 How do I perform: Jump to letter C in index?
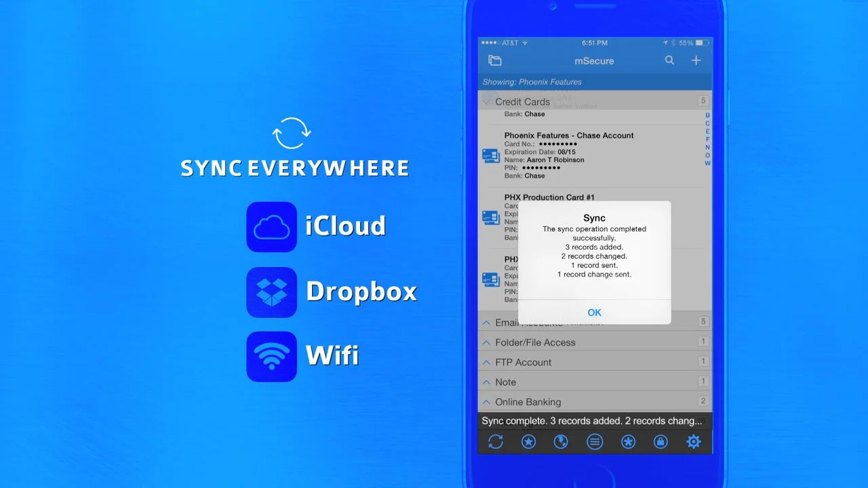point(707,123)
